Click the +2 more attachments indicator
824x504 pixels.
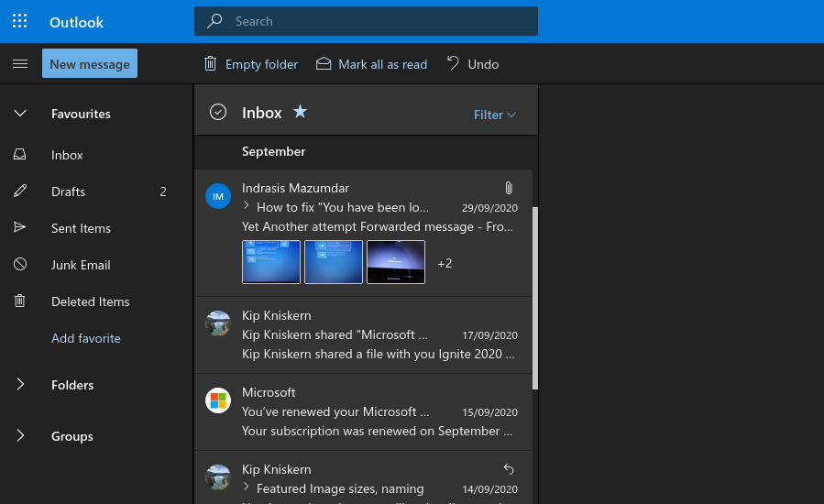[x=445, y=263]
